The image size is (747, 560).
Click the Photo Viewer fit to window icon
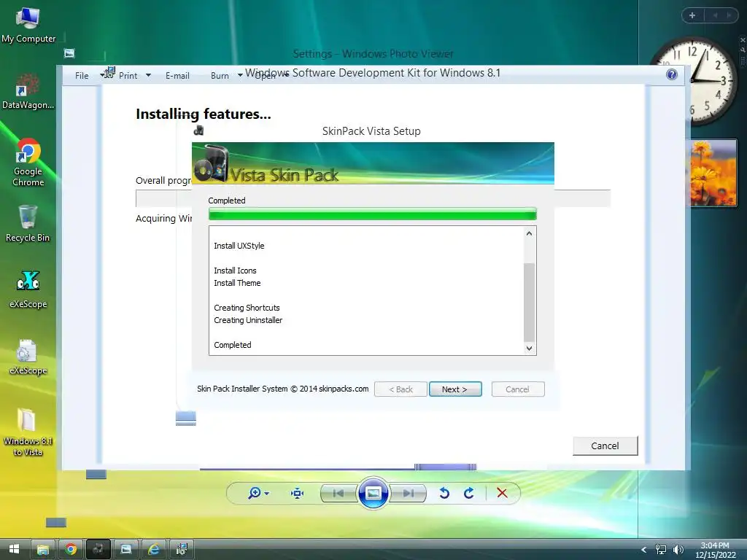[298, 494]
